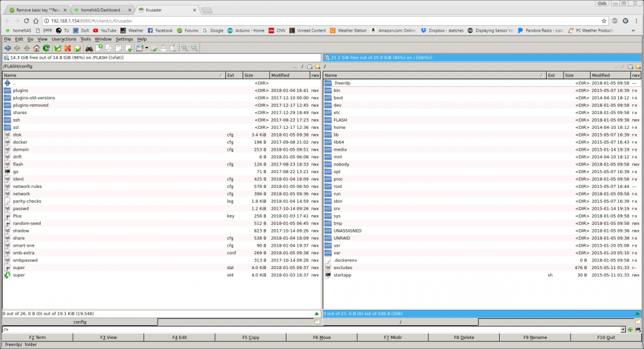Click the green check Select All toolbar icon

coord(58,48)
